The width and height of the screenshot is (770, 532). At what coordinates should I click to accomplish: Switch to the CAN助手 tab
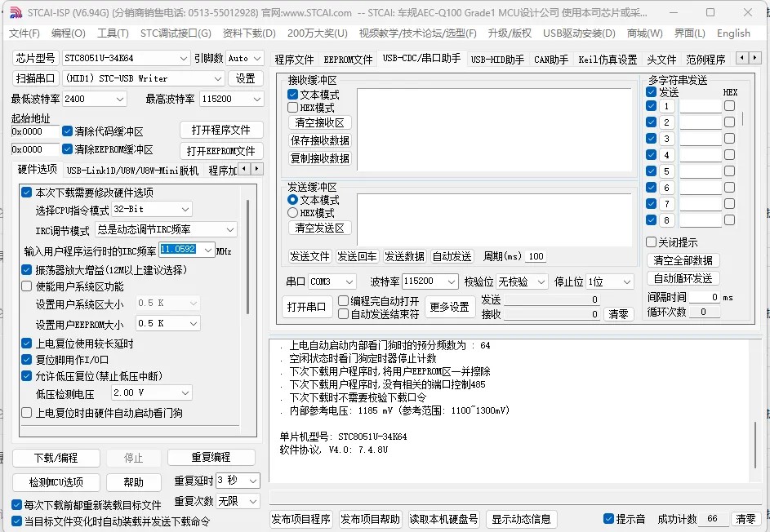(x=551, y=60)
